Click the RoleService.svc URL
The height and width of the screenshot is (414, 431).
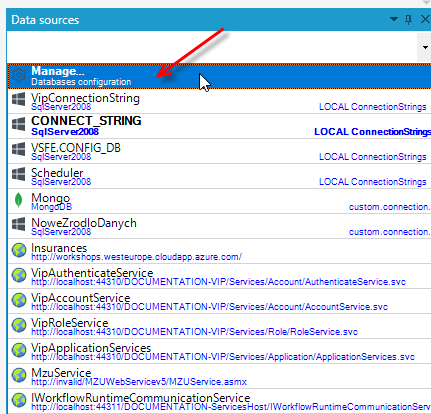(x=194, y=332)
